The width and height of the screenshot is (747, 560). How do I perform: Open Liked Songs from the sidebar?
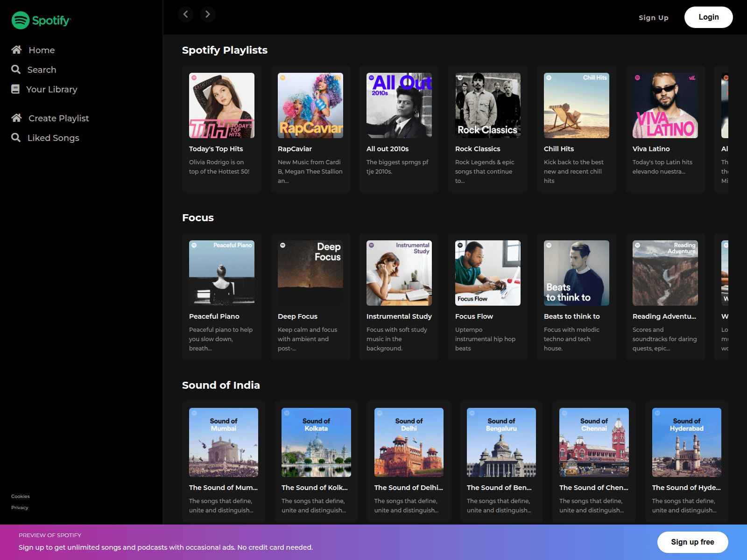[x=53, y=138]
